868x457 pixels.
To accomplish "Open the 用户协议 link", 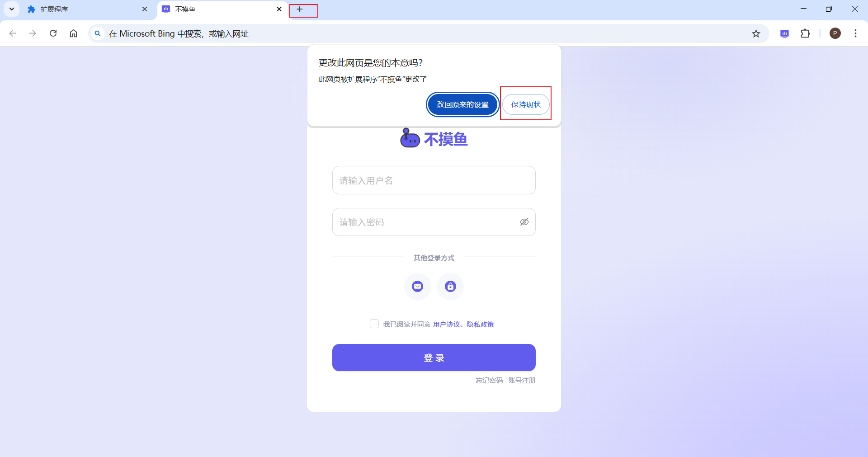I will (x=446, y=325).
